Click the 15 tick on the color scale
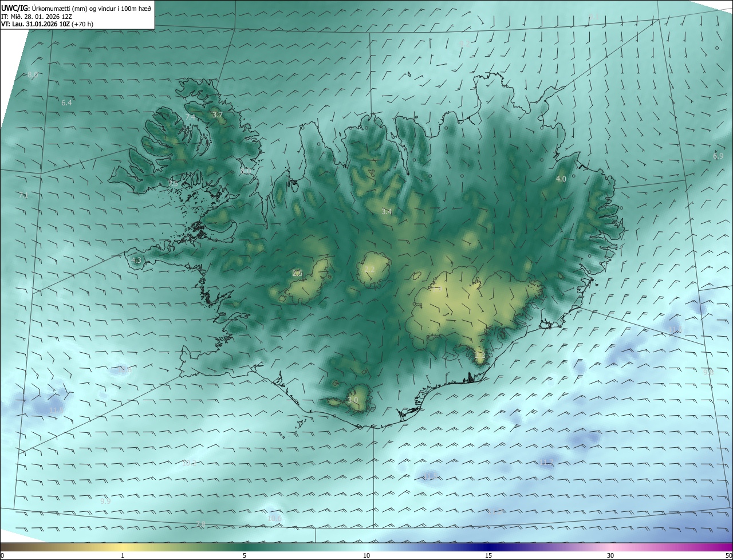733x560 pixels. pyautogui.click(x=488, y=555)
